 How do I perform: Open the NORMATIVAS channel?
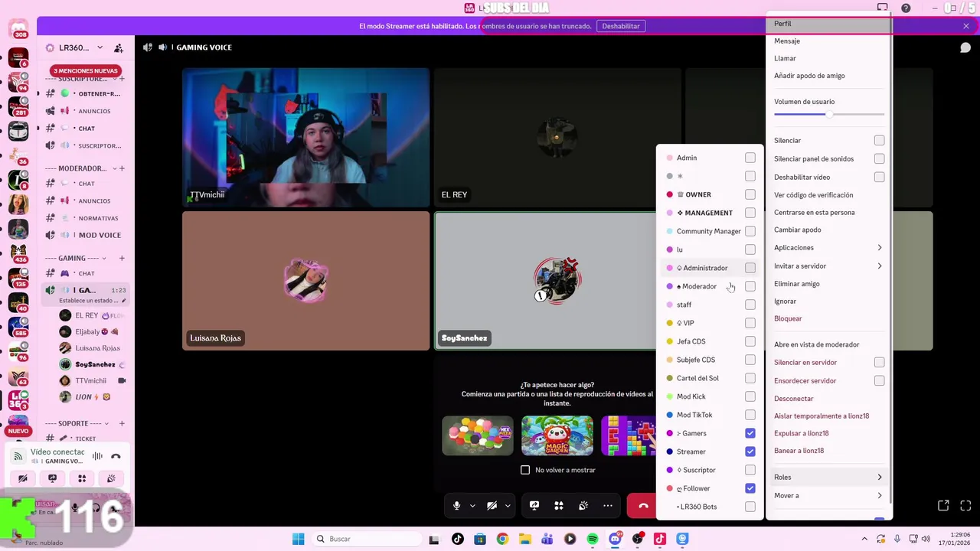pyautogui.click(x=84, y=218)
